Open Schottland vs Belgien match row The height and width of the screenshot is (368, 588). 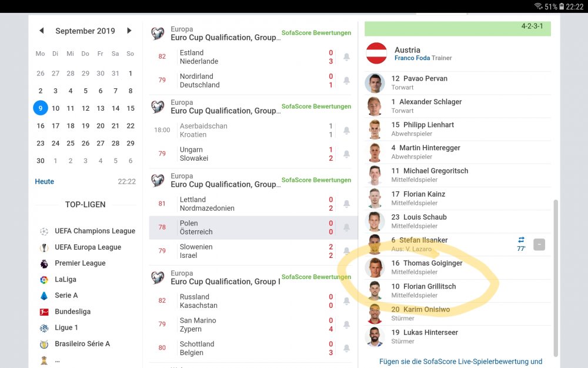point(253,349)
